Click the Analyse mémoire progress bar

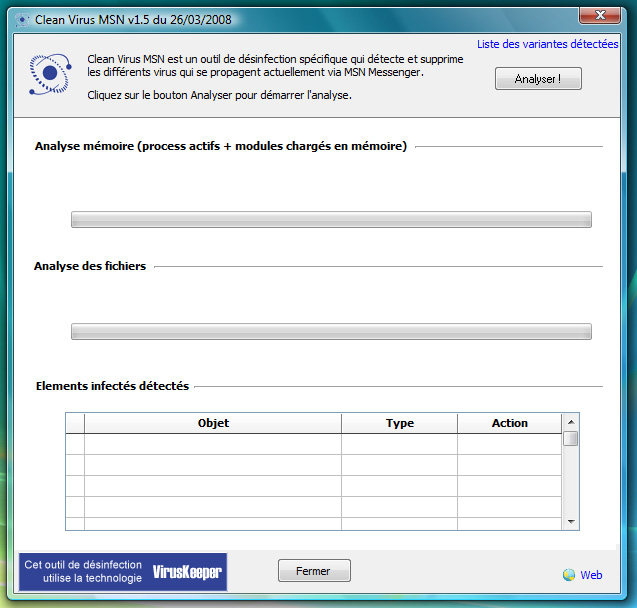coord(331,219)
